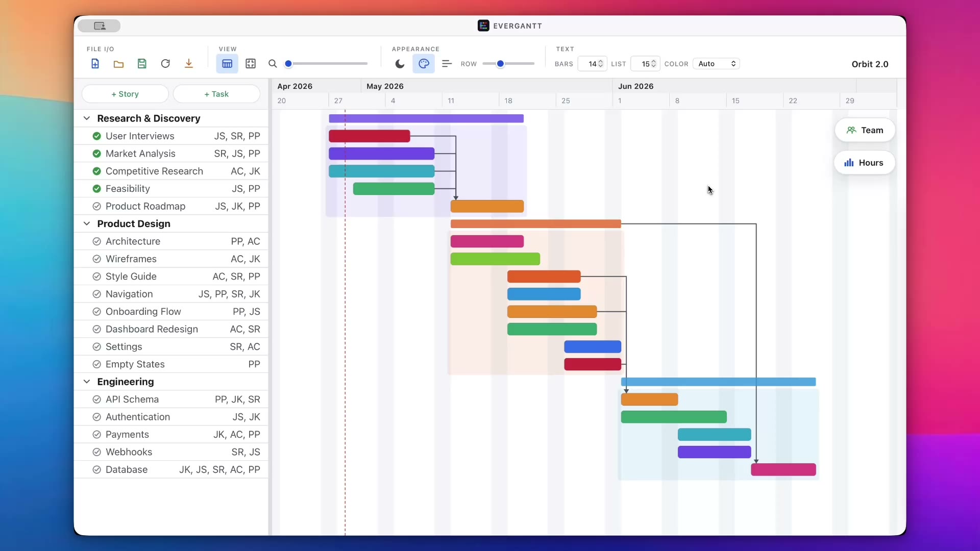Viewport: 980px width, 551px height.
Task: Click the orange export download icon
Action: point(189,64)
